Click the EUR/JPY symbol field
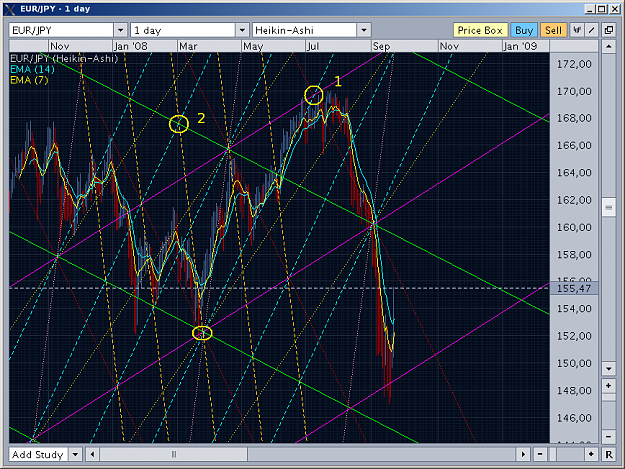 pyautogui.click(x=61, y=30)
